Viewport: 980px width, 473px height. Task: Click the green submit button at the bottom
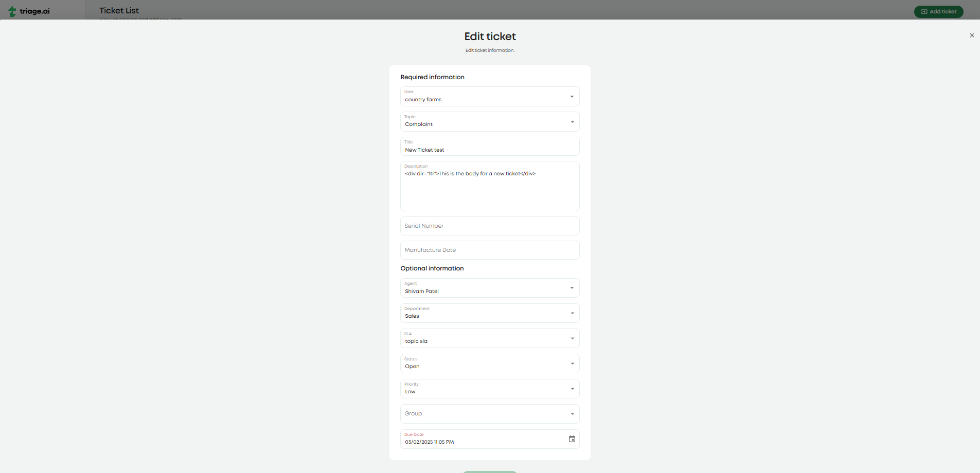pyautogui.click(x=489, y=471)
